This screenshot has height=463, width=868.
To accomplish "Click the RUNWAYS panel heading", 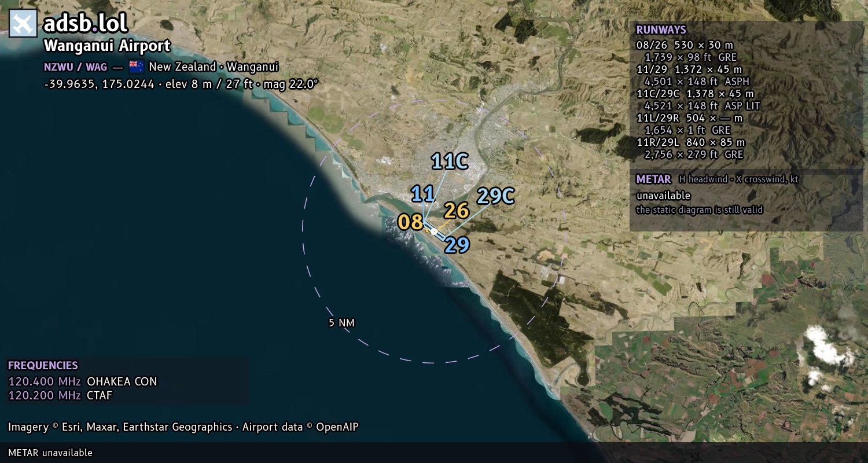I will (661, 30).
